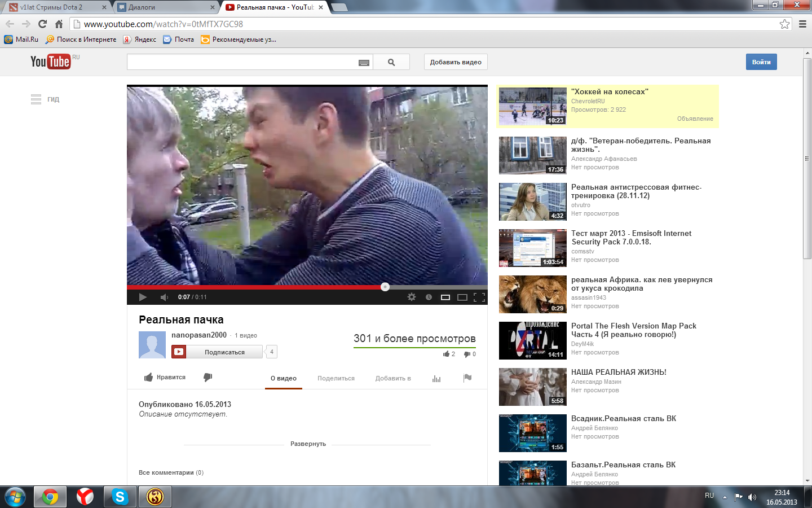Image resolution: width=812 pixels, height=508 pixels.
Task: Click the nanopasan2000 channel avatar
Action: (152, 345)
